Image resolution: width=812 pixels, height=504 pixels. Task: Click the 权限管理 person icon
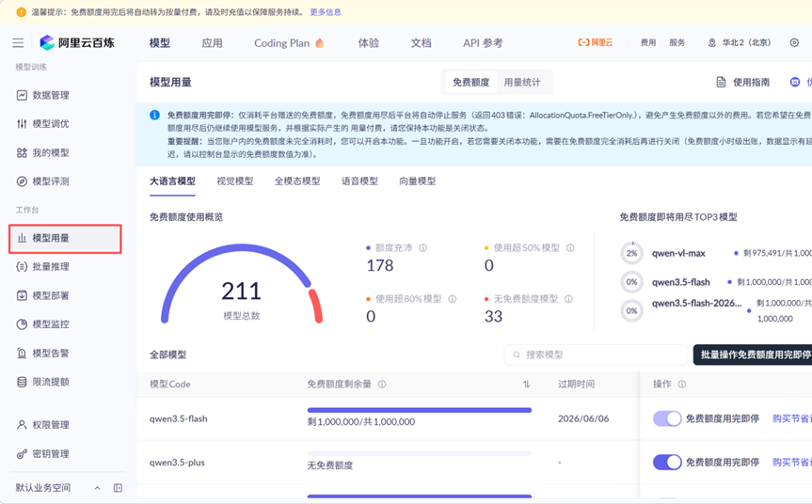click(x=22, y=425)
